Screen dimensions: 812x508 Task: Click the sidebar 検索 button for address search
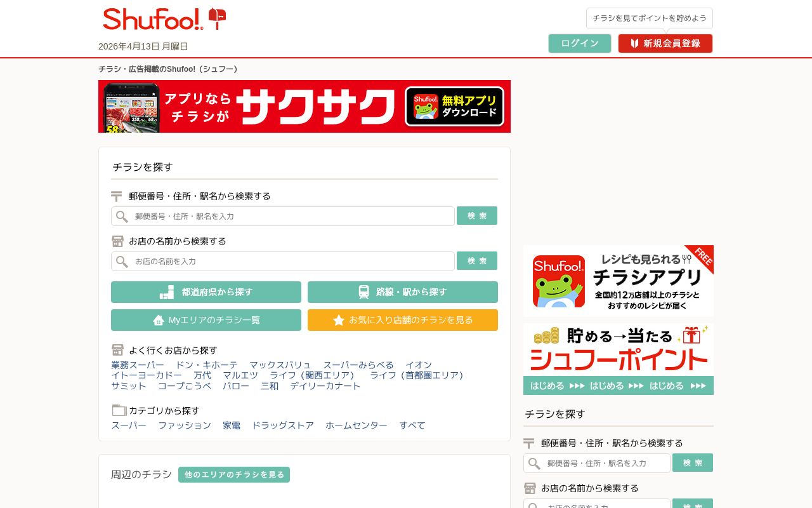tap(693, 463)
